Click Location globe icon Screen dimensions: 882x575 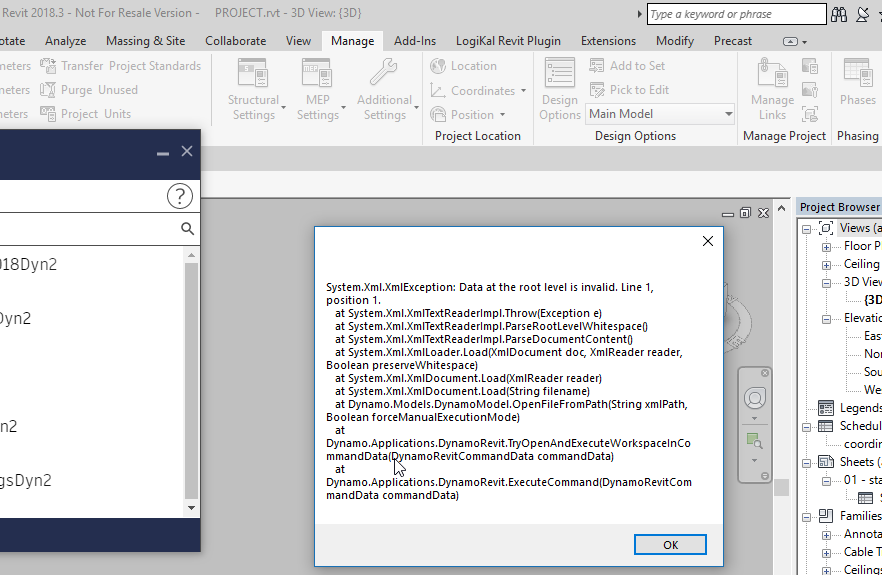[x=438, y=66]
